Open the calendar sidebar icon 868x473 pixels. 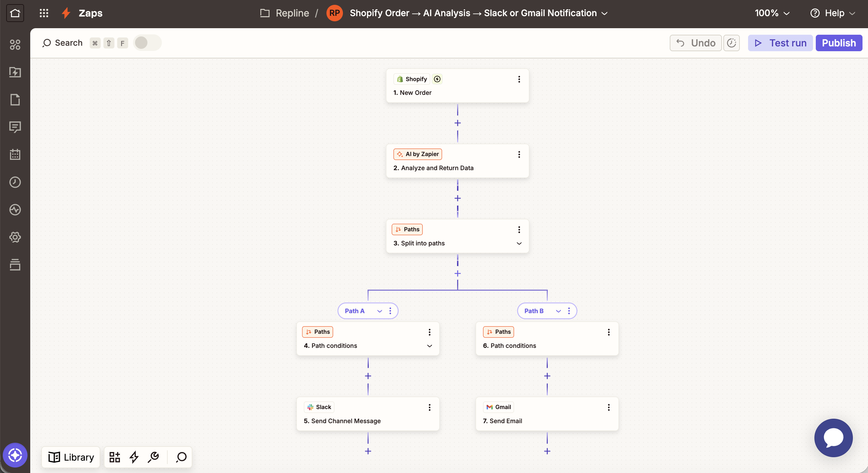(15, 155)
